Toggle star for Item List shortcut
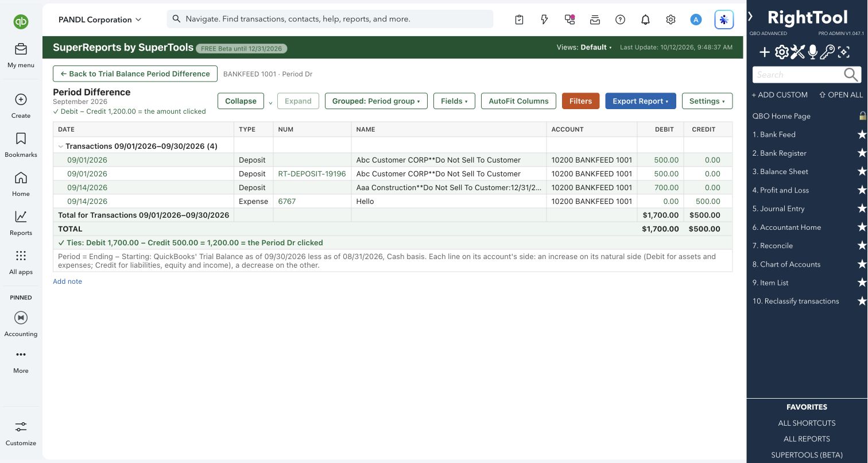868x463 pixels. 862,283
